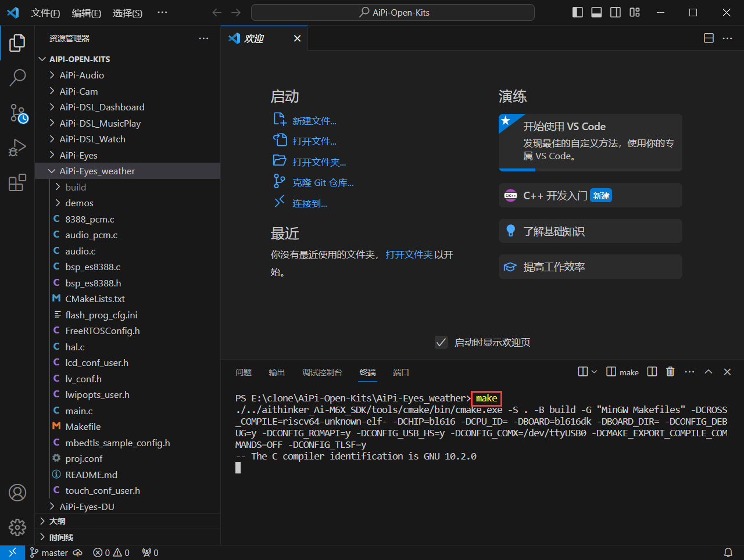Image resolution: width=744 pixels, height=560 pixels.
Task: Open the 开始使用 VS Code walkthrough
Action: click(591, 142)
